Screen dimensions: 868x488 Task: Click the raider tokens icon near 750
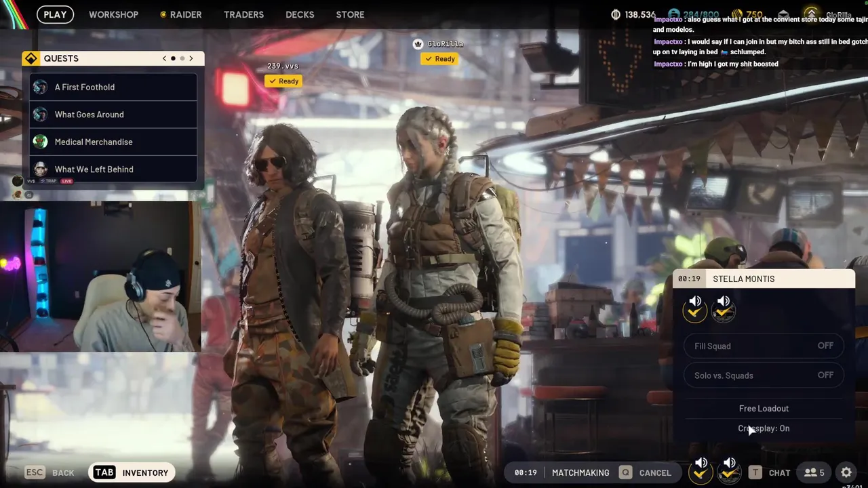pyautogui.click(x=736, y=14)
